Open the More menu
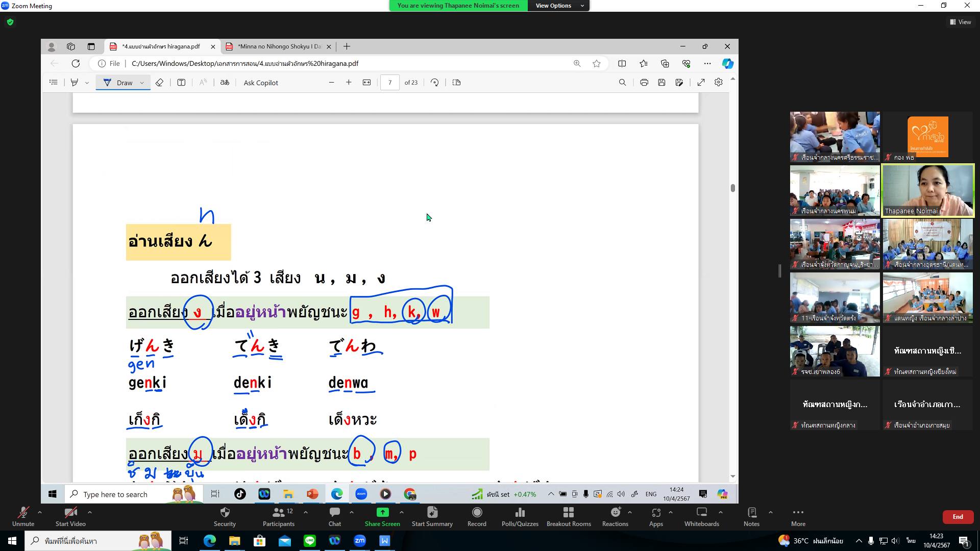Viewport: 980px width, 551px height. 798,516
